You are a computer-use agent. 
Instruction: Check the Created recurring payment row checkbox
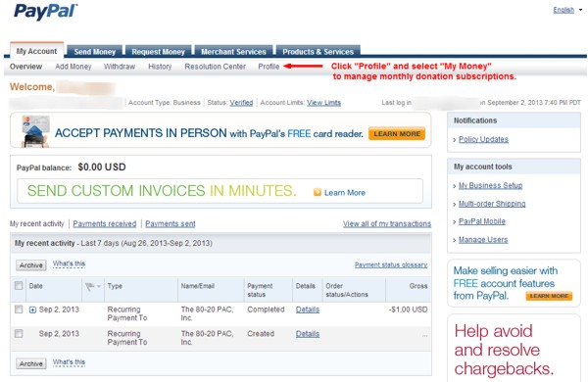[19, 333]
